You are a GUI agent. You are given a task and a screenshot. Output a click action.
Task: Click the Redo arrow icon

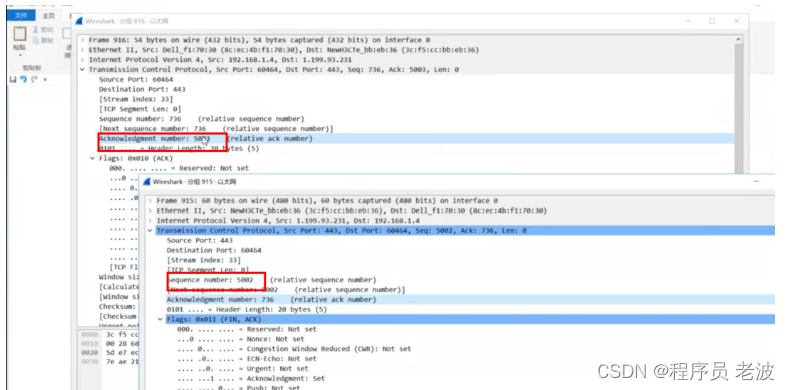[34, 80]
